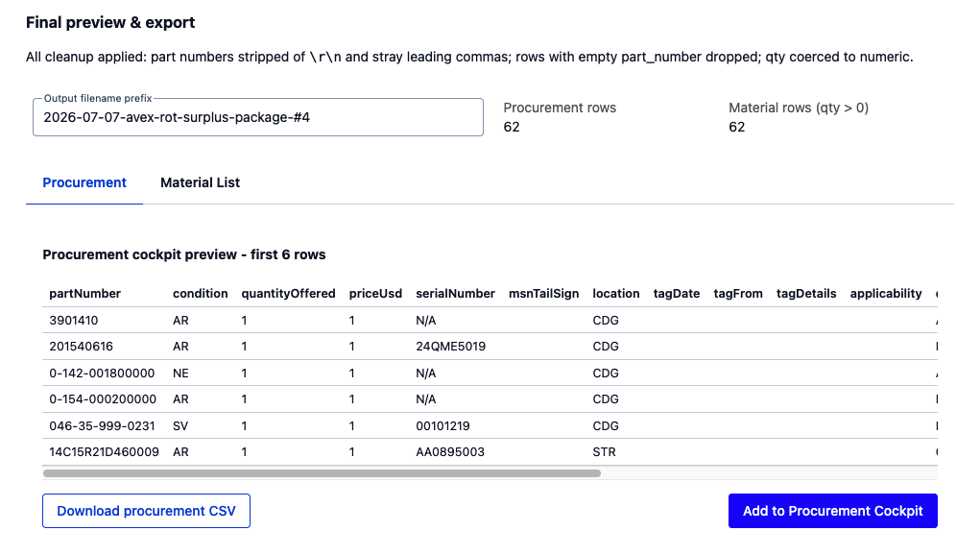Switch to the Procurement tab
This screenshot has width=980, height=555.
pos(84,182)
